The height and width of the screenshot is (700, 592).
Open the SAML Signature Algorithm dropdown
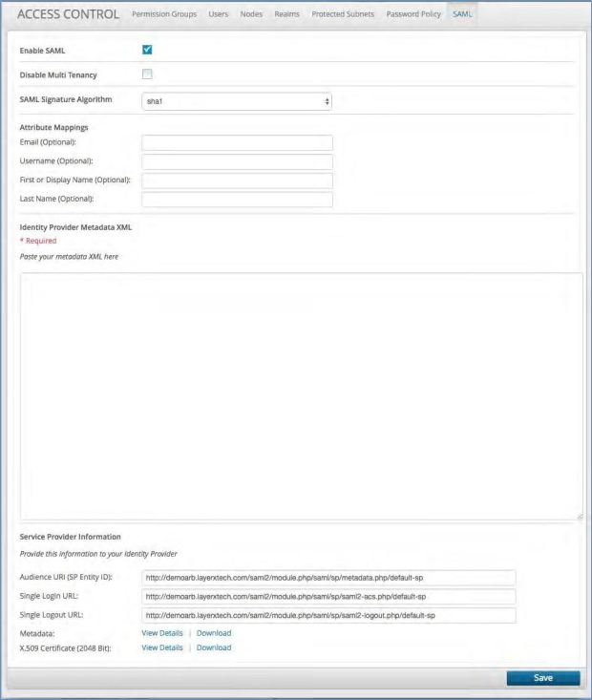pos(236,100)
